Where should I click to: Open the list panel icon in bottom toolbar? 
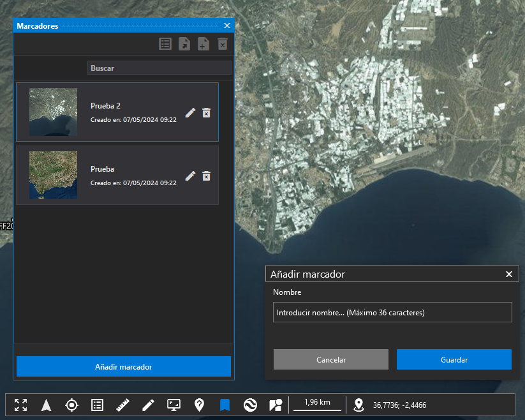click(97, 405)
